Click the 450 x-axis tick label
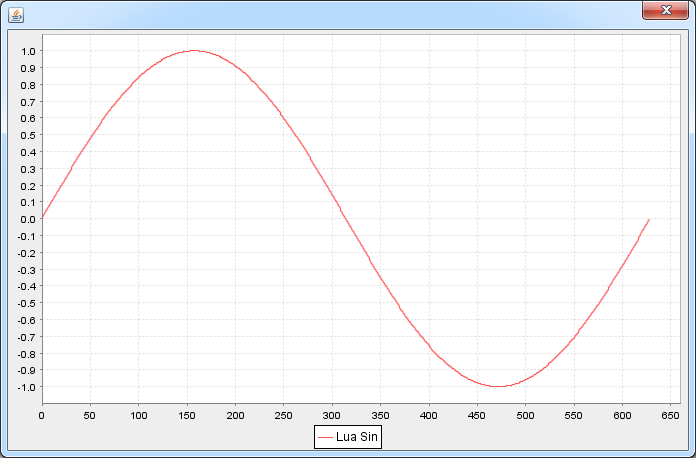This screenshot has height=458, width=696. tap(477, 416)
